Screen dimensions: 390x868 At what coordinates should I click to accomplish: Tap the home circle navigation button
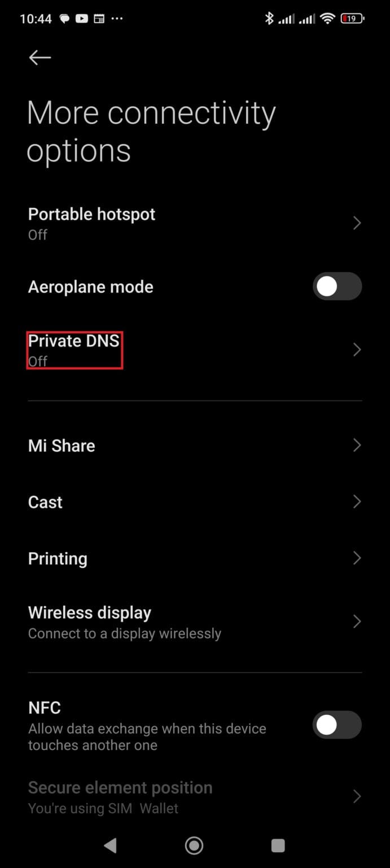(194, 845)
